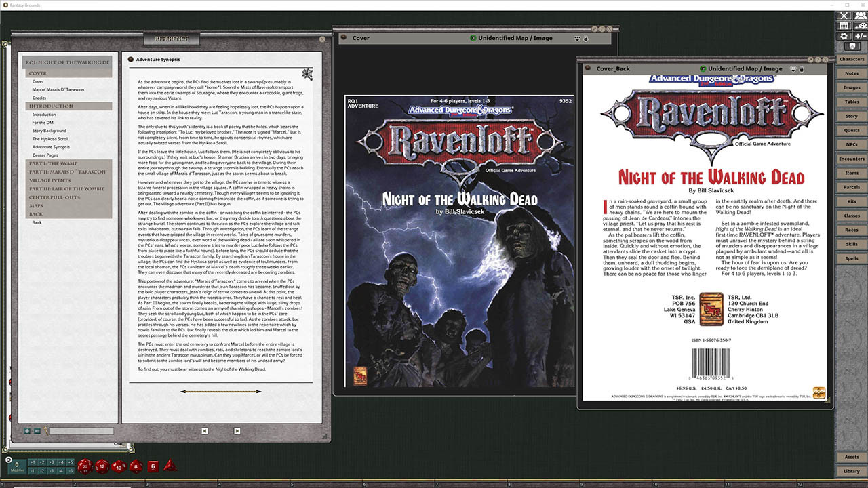Expand the Village Events section
Image resolution: width=868 pixels, height=488 pixels.
[x=68, y=181]
